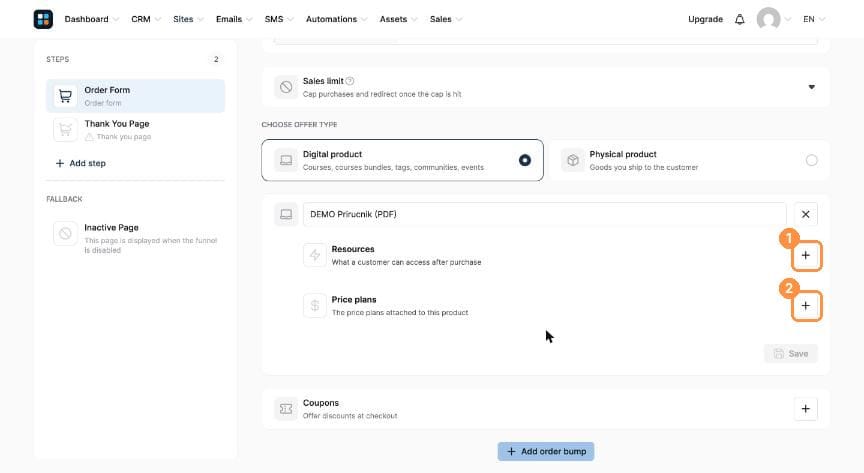
Task: Click Add step in steps panel
Action: pyautogui.click(x=80, y=163)
